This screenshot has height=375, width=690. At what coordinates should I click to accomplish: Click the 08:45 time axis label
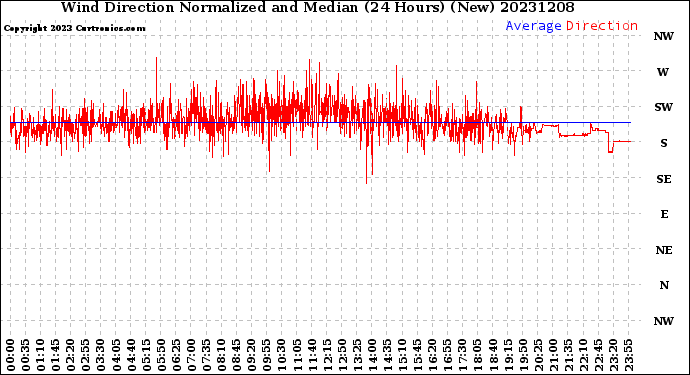point(237,355)
